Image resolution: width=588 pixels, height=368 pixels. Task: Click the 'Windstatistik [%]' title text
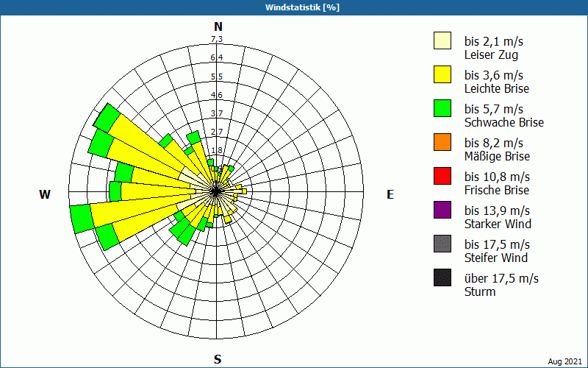pos(302,7)
